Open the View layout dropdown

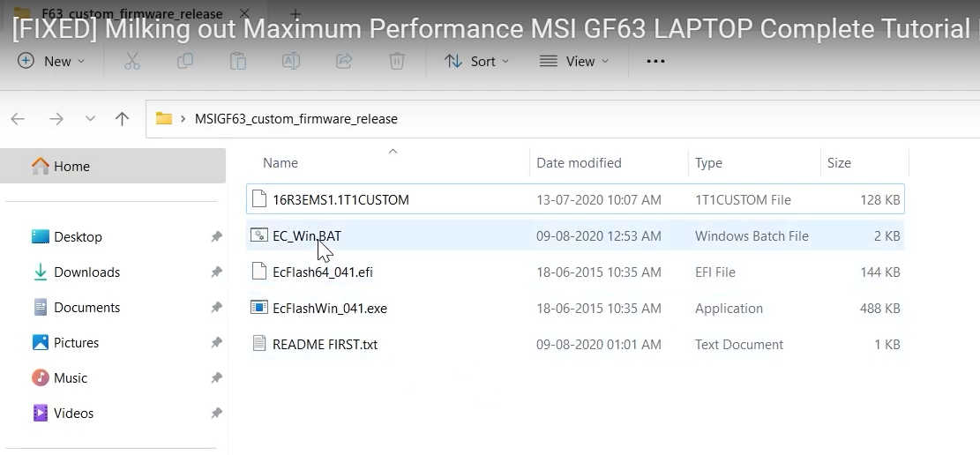tap(573, 61)
